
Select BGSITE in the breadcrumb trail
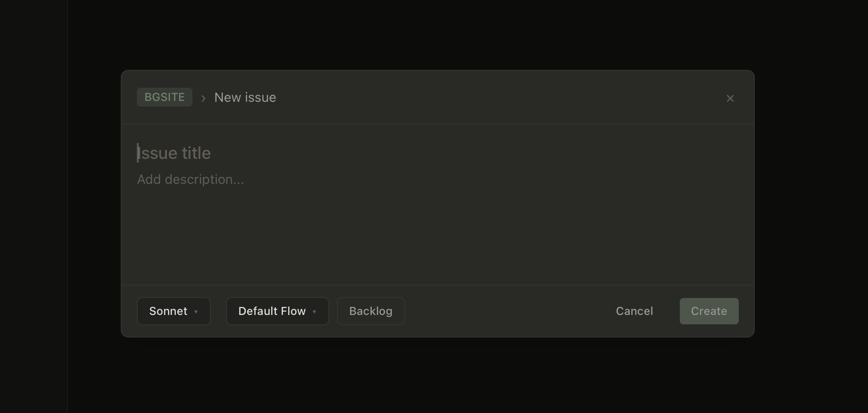click(x=164, y=97)
